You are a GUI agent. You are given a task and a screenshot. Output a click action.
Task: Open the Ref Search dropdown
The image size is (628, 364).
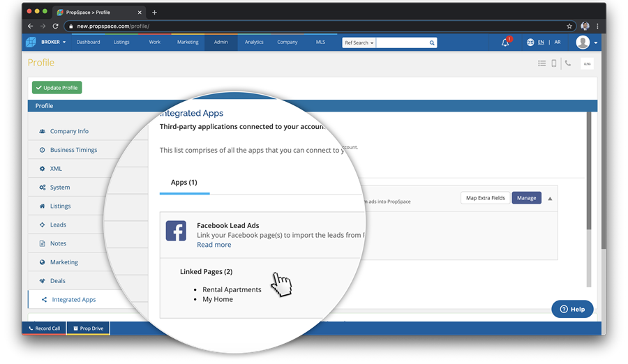[x=359, y=43]
